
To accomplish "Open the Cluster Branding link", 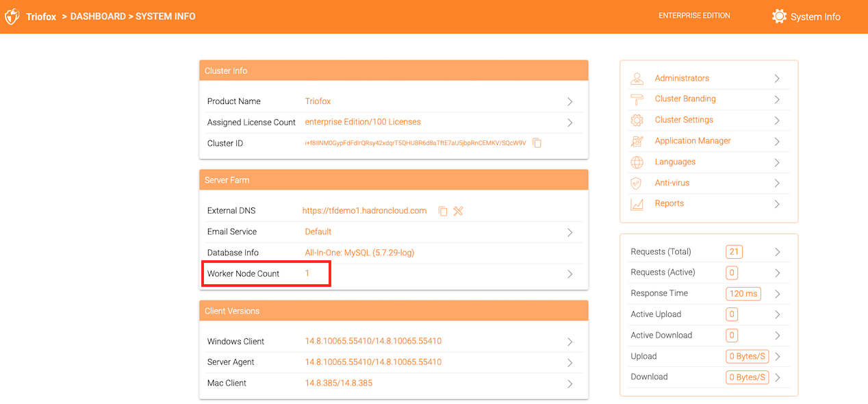I will tap(685, 99).
